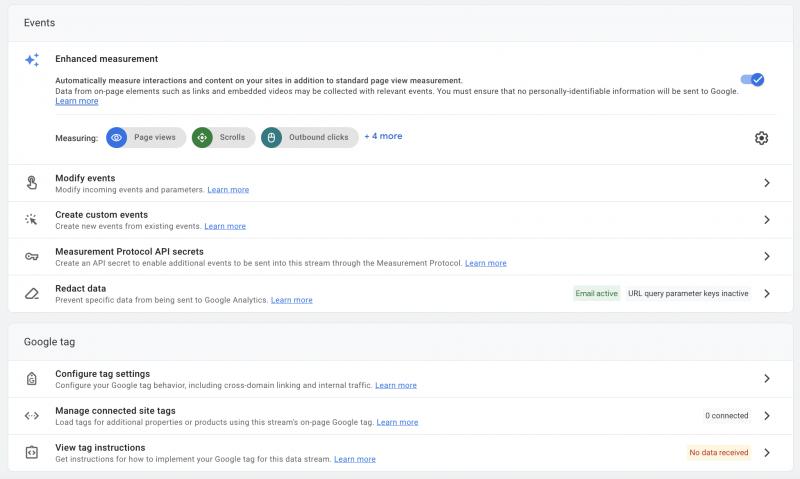This screenshot has height=479, width=800.
Task: Open the Create custom events row
Action: (x=400, y=220)
